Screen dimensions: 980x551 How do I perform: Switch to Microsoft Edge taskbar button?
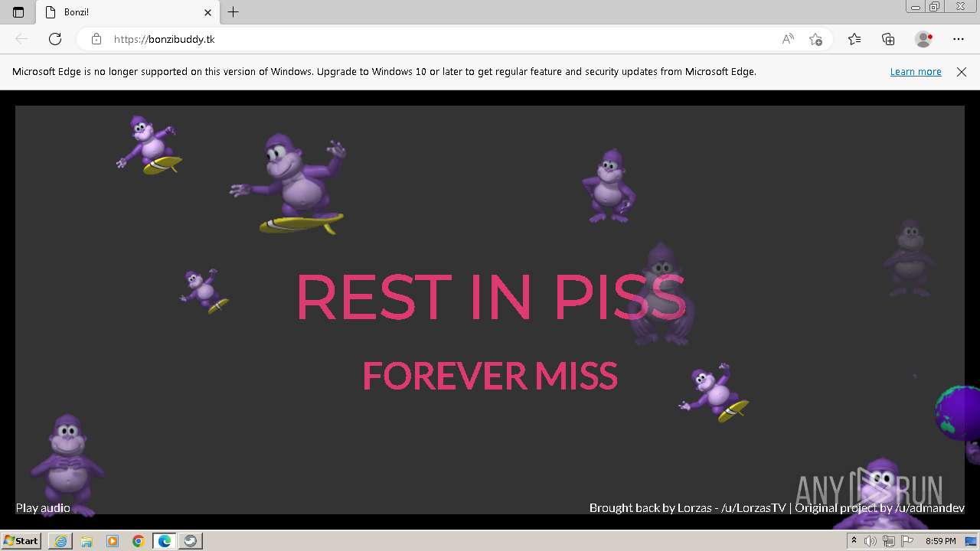(x=165, y=541)
